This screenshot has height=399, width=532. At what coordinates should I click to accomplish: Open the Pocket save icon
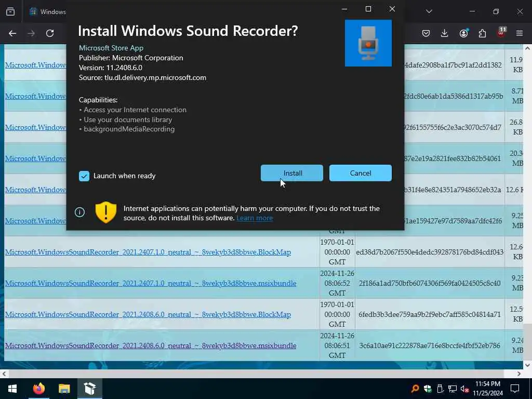[x=426, y=33]
